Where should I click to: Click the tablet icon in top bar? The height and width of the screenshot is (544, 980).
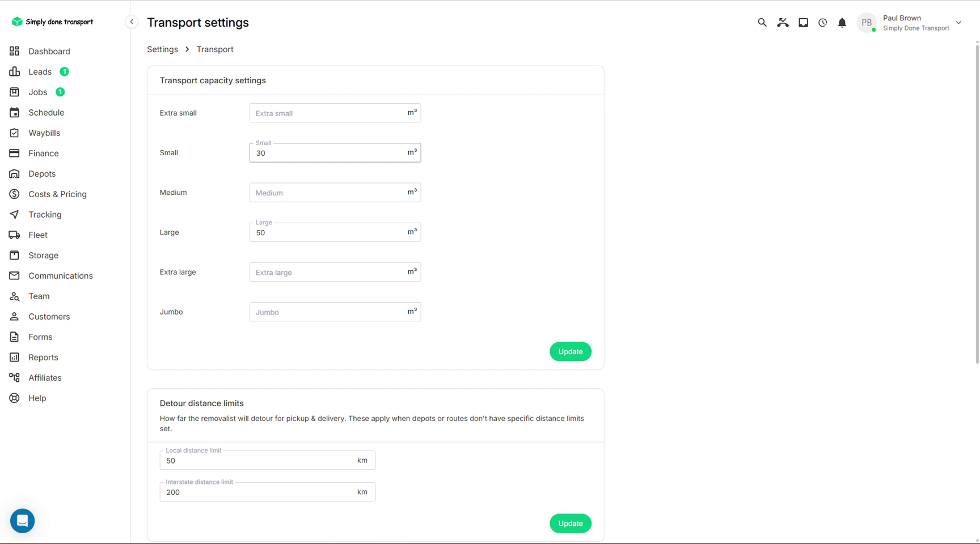803,23
